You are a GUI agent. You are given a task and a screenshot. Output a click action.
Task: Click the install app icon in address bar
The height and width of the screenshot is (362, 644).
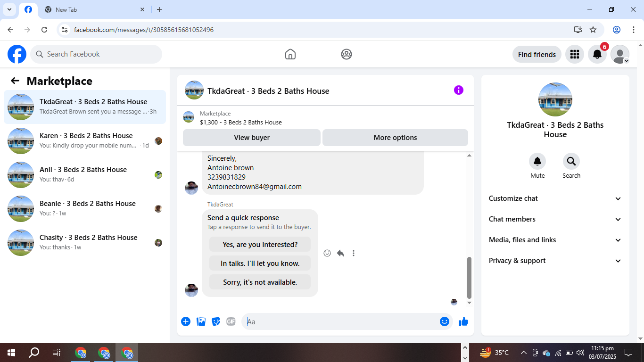[x=578, y=30]
